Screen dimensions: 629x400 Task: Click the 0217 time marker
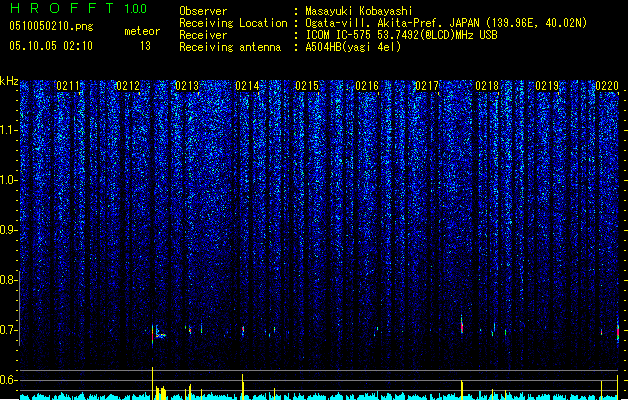pyautogui.click(x=427, y=86)
